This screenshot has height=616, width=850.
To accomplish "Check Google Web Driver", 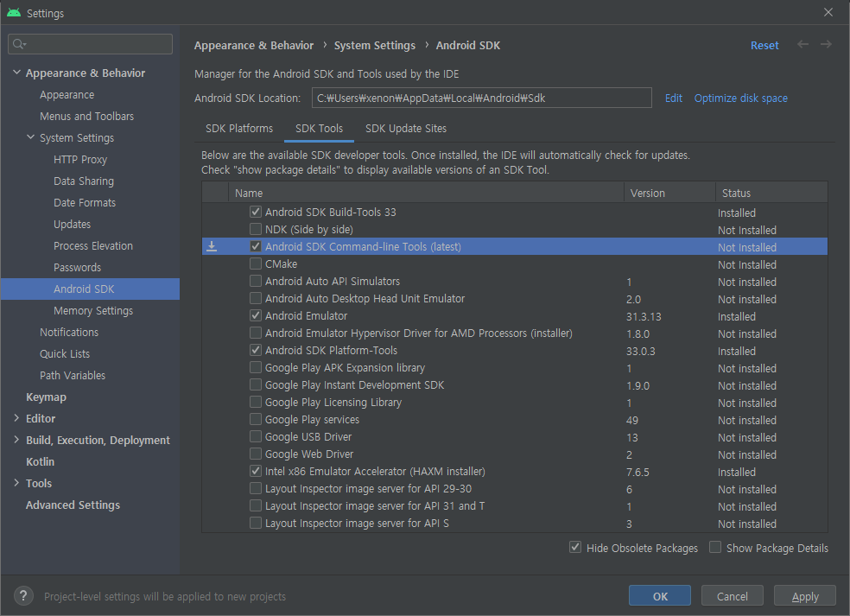I will click(x=256, y=454).
